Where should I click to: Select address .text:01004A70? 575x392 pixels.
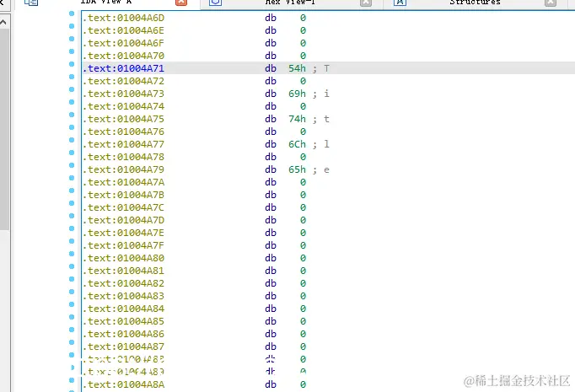coord(124,56)
